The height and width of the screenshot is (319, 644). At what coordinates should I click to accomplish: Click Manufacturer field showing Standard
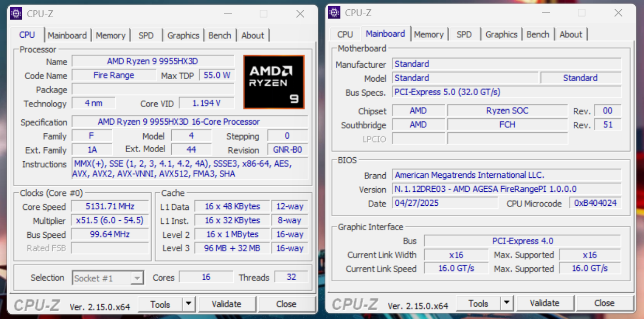click(x=507, y=64)
